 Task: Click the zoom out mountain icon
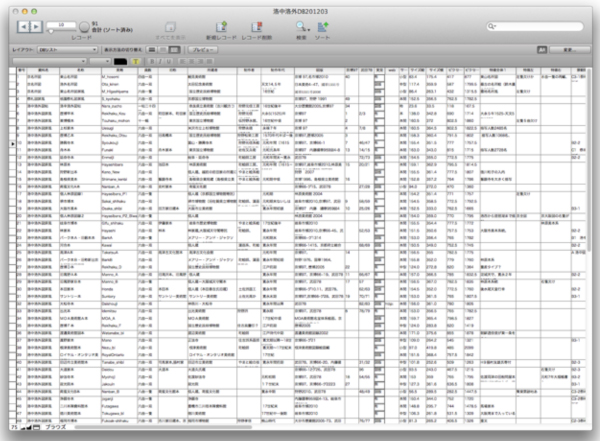click(x=23, y=427)
